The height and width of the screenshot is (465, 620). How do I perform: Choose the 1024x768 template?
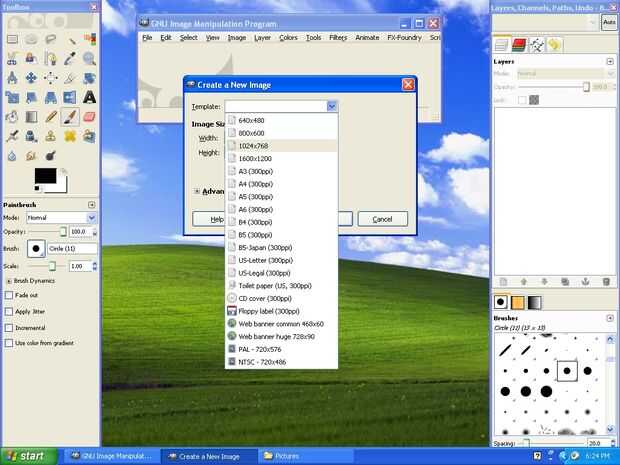point(282,146)
